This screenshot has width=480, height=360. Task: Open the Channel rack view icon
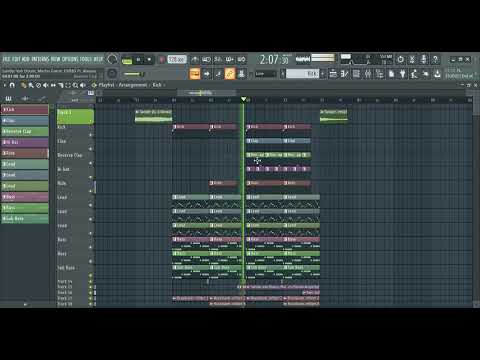356,74
